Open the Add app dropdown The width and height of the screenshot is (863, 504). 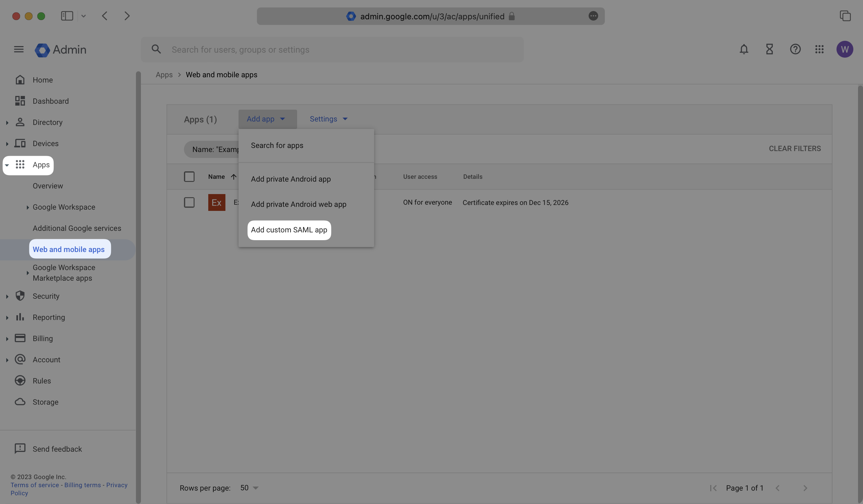pos(268,119)
